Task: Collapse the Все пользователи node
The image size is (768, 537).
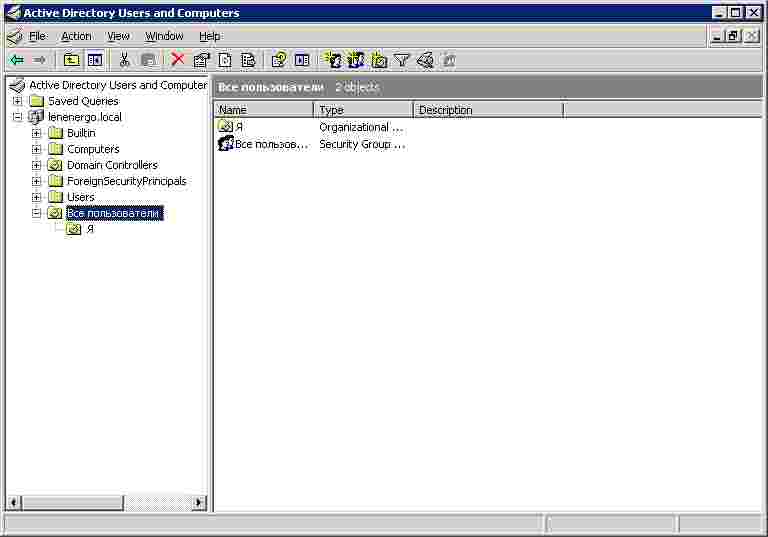Action: 36,213
